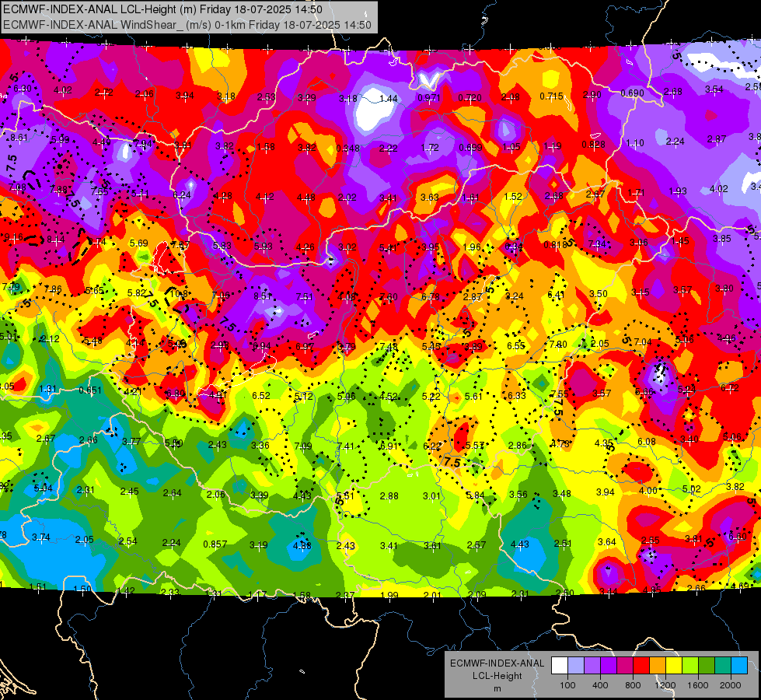Viewport: 761px width, 700px height.
Task: Select the dark green legend swatch
Action: point(707,665)
